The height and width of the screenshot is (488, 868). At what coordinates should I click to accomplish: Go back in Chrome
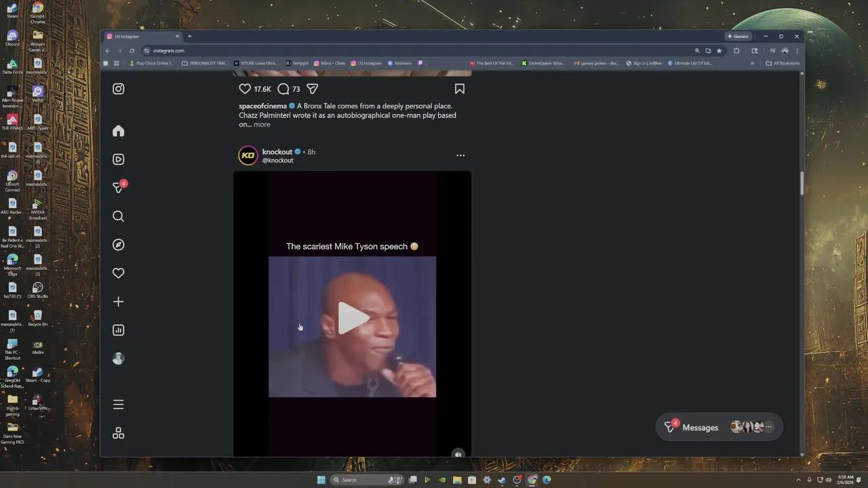[x=107, y=51]
